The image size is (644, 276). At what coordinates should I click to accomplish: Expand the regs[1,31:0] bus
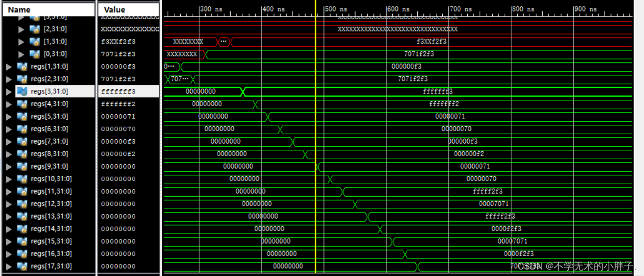pos(8,66)
